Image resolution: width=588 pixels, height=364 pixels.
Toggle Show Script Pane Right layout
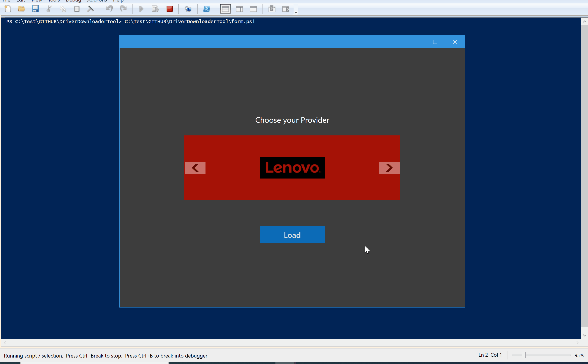(239, 9)
